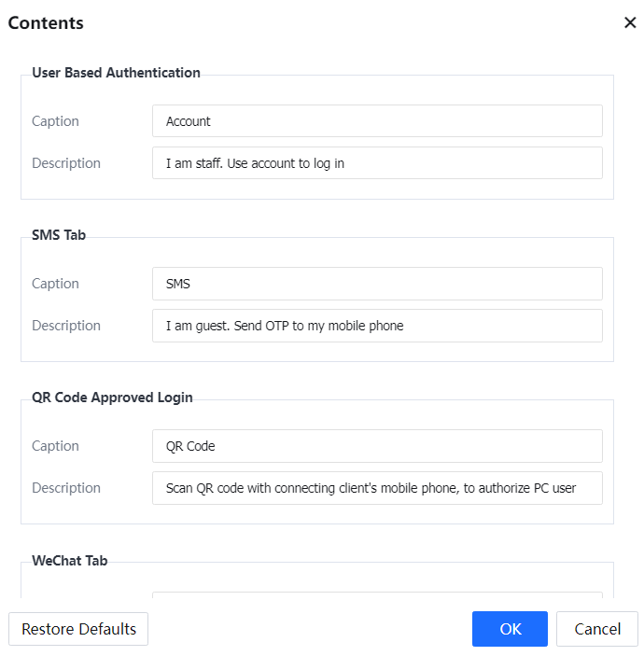
Task: Click Caption label in User Based Authentication
Action: (x=55, y=121)
